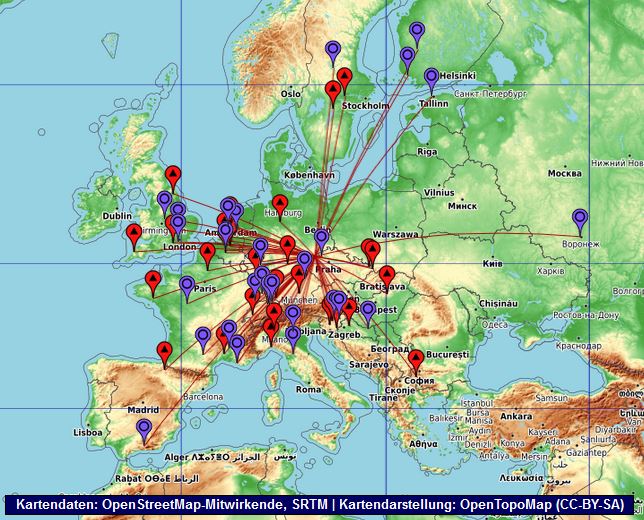Select the purple marker in southern Spain
The height and width of the screenshot is (520, 644).
tap(145, 429)
